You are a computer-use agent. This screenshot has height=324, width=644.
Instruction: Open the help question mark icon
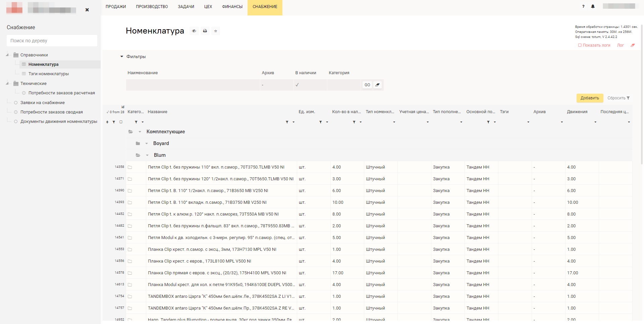coord(583,6)
